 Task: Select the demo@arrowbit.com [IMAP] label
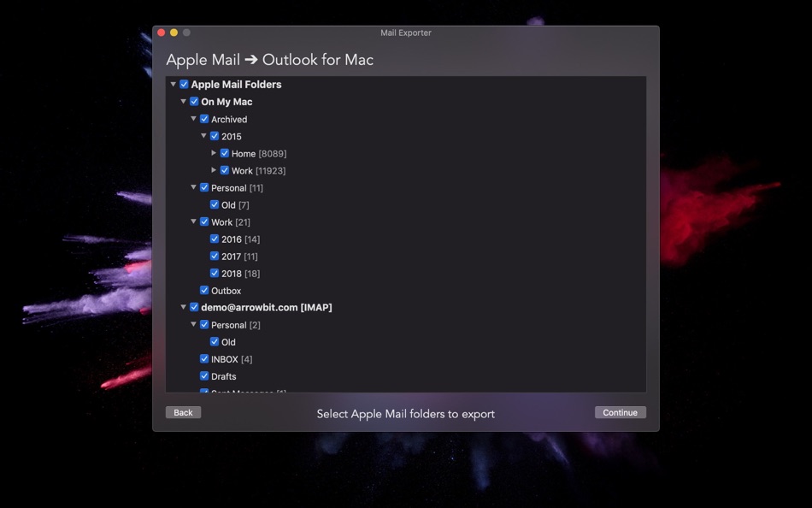(267, 307)
